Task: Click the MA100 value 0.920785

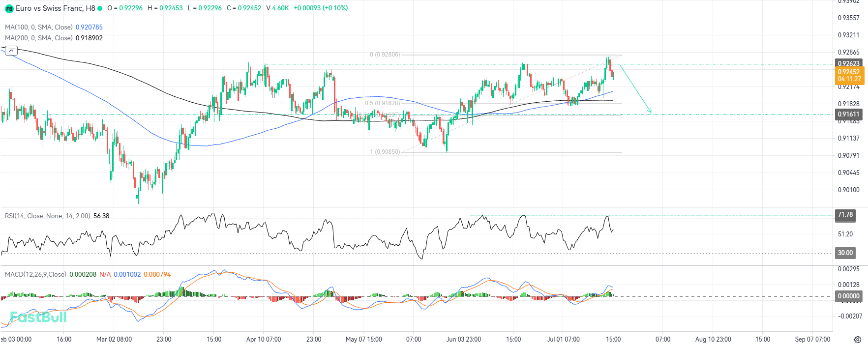Action: 89,27
